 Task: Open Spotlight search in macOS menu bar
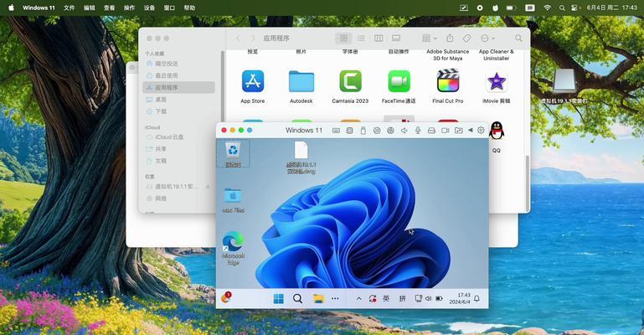click(562, 8)
